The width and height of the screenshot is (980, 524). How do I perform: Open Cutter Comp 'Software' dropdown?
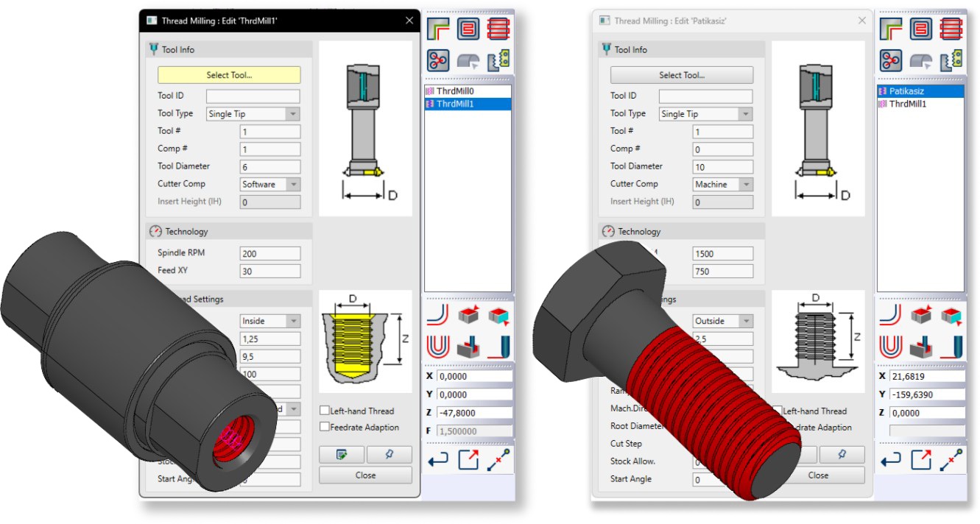[x=270, y=184]
